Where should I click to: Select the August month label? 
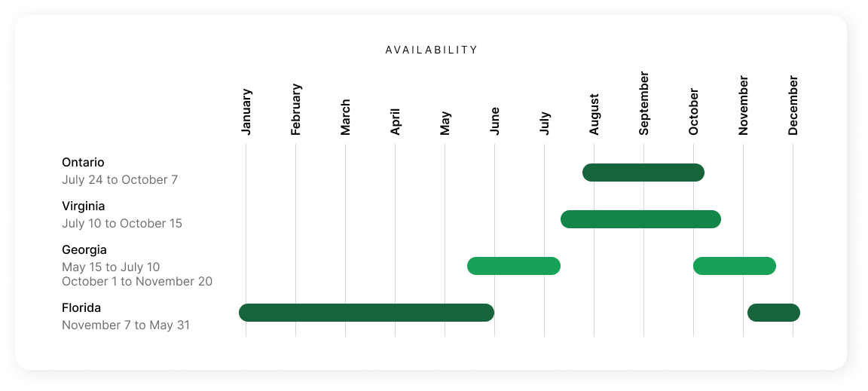pos(594,115)
